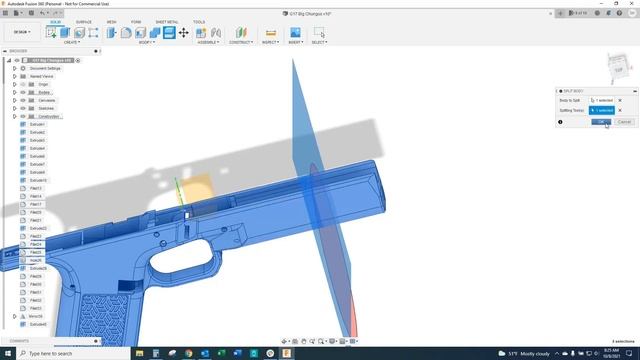
Task: Switch to the Tools tab
Action: [x=199, y=22]
